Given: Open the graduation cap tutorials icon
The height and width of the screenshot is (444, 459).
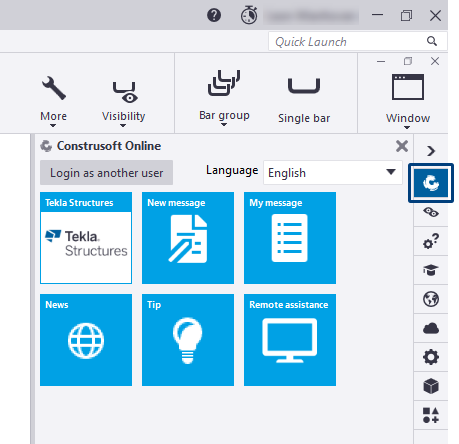Looking at the screenshot, I should point(431,270).
